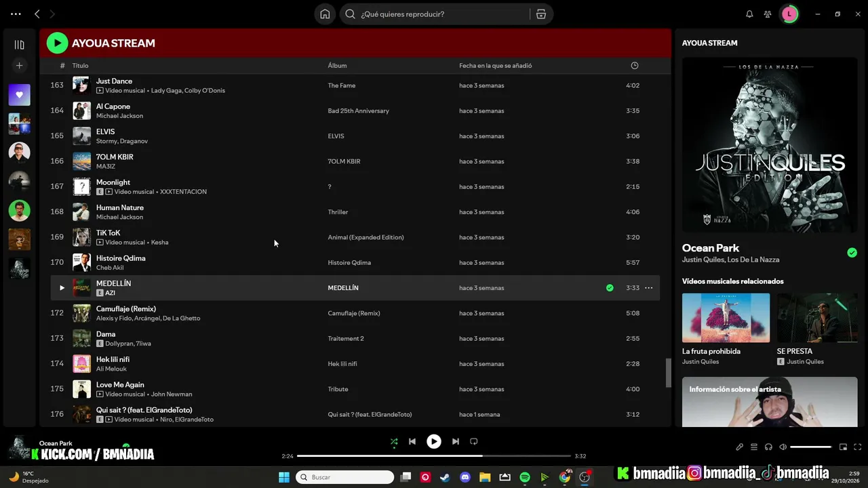Screen dimensions: 868x488
Task: Open the three-dot app menu
Action: pos(16,14)
